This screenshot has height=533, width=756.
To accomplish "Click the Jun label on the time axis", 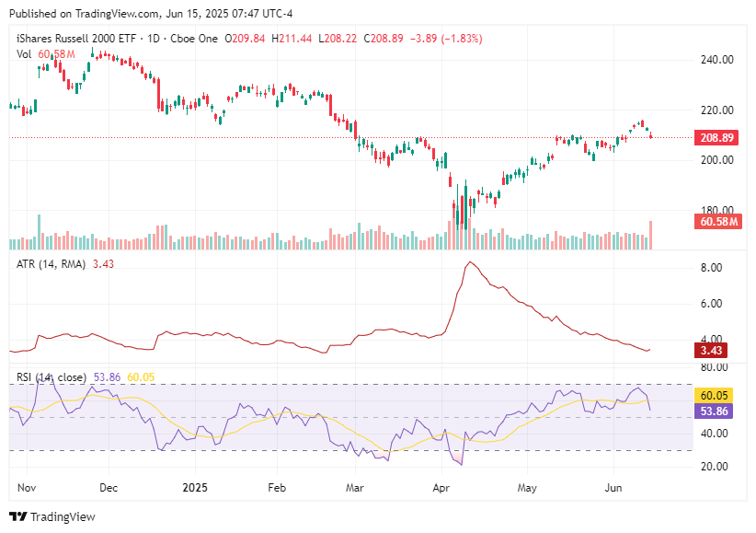I will [x=613, y=488].
